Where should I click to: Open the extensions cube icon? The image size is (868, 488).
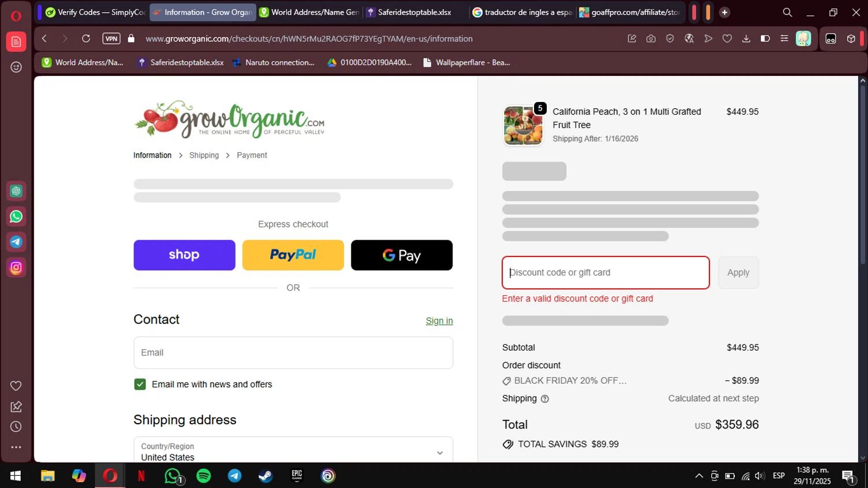click(851, 39)
